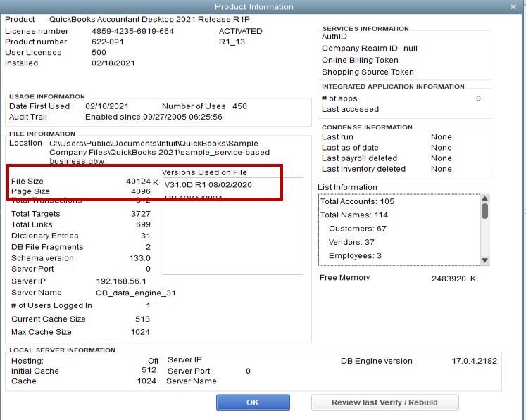
Task: Click Total Targets value 3727
Action: 141,214
